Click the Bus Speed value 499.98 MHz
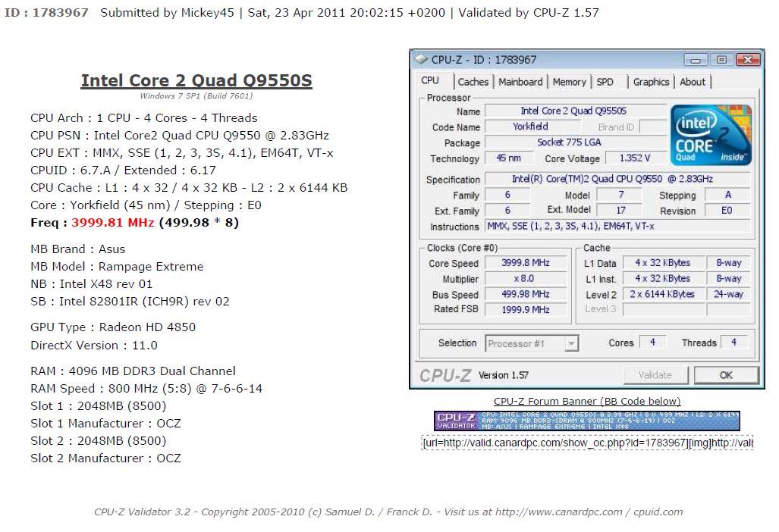The height and width of the screenshot is (532, 779). tap(525, 294)
